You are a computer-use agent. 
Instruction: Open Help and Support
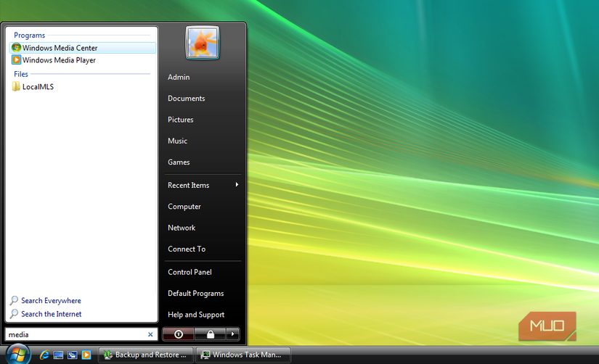[196, 315]
